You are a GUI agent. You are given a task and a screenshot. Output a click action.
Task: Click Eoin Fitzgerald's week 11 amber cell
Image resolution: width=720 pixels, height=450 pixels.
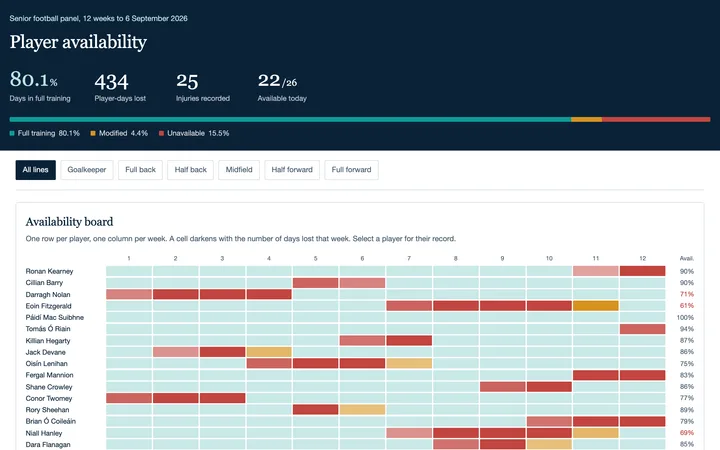click(x=596, y=306)
